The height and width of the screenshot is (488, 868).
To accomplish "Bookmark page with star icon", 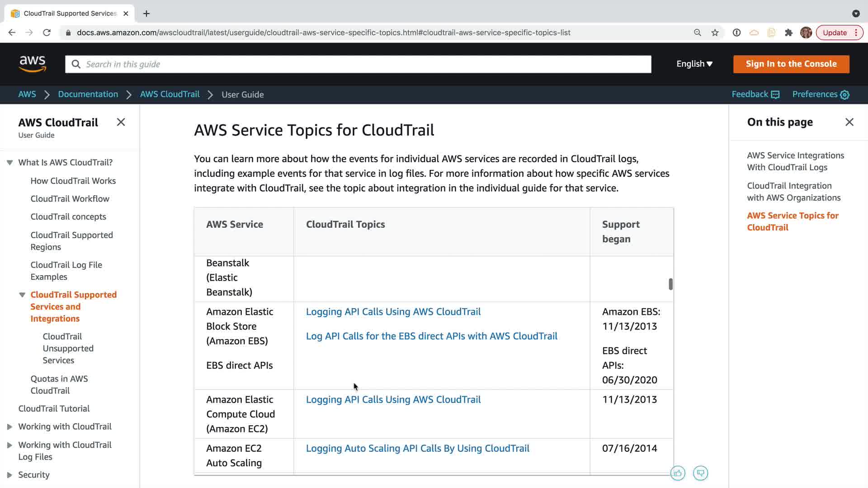I will (715, 33).
